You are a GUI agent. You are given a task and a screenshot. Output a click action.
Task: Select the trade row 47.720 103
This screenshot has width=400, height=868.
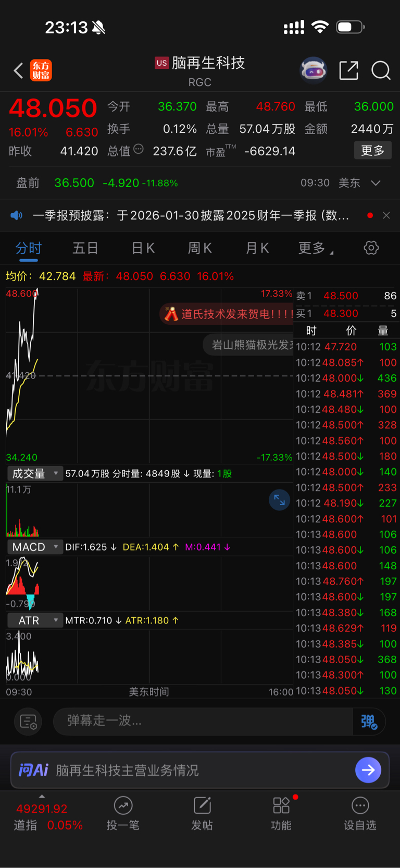(346, 347)
